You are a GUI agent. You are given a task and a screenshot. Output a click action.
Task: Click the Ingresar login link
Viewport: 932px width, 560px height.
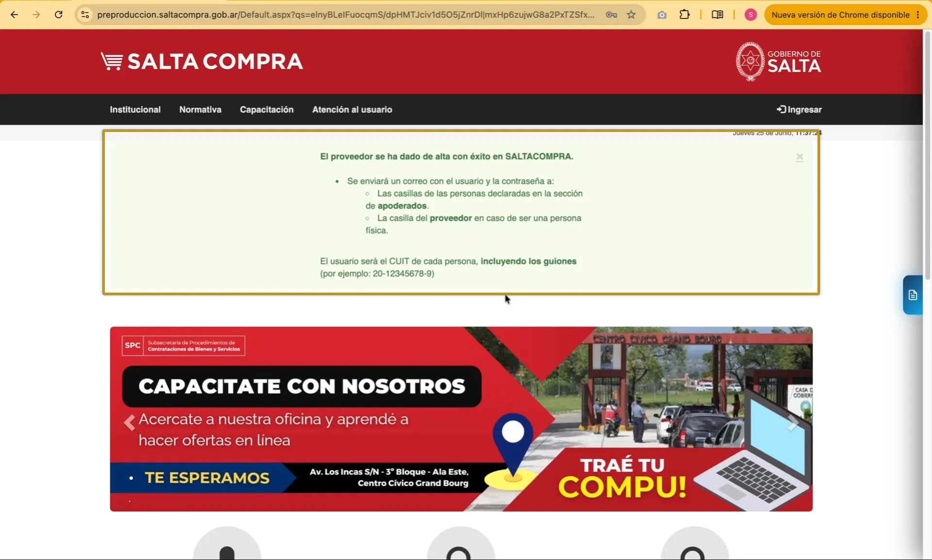tap(799, 110)
